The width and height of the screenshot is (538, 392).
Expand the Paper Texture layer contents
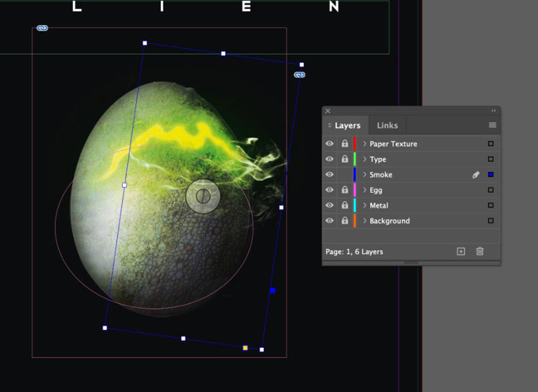(365, 144)
